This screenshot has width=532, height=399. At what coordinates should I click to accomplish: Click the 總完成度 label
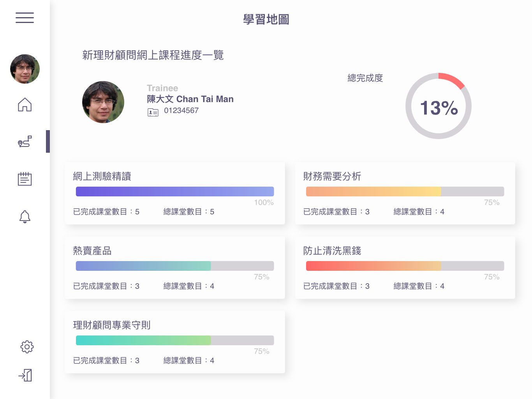click(x=365, y=78)
